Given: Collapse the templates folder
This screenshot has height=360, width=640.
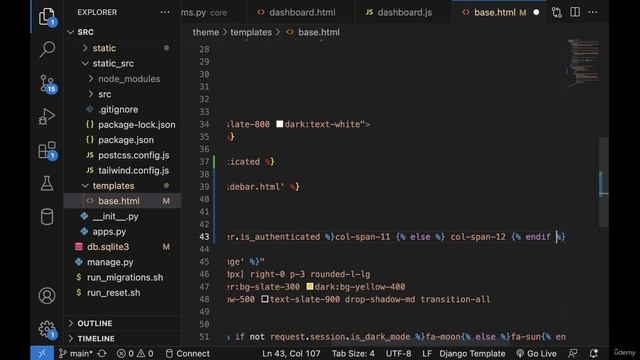Looking at the screenshot, I should [122, 186].
